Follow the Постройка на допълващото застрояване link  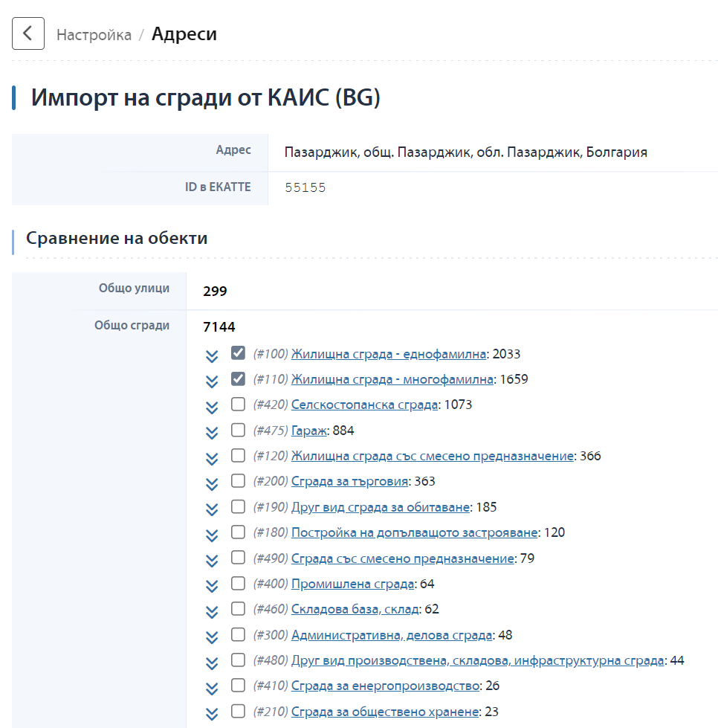click(x=415, y=532)
